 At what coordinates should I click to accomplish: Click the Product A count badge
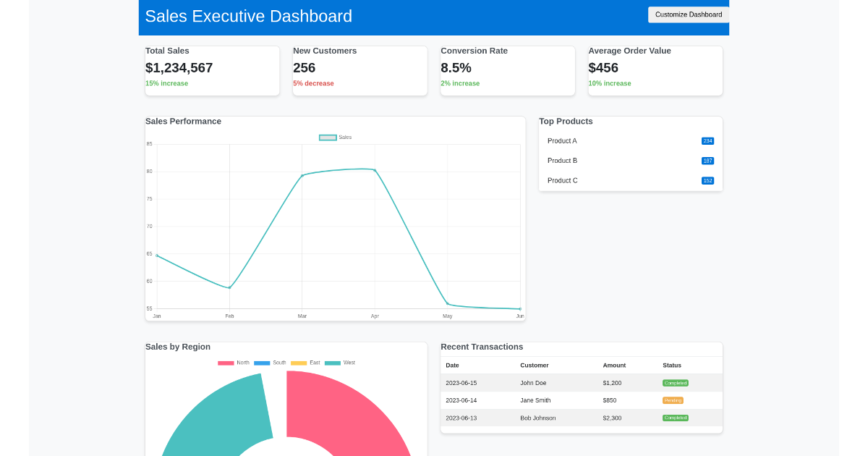[x=707, y=140]
